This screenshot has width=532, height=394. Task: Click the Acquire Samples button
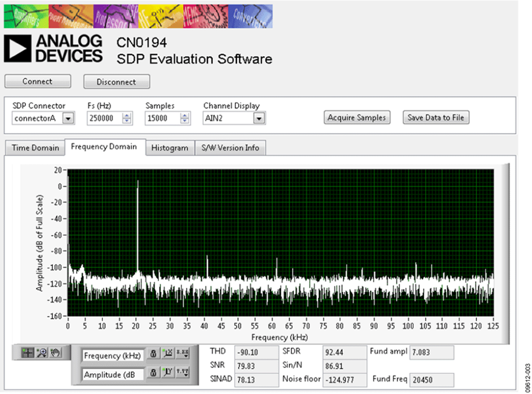[x=356, y=118]
